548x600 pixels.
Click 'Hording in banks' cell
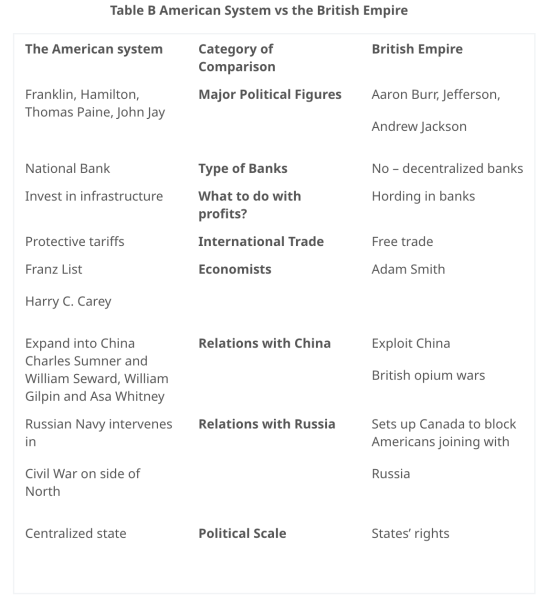click(423, 196)
